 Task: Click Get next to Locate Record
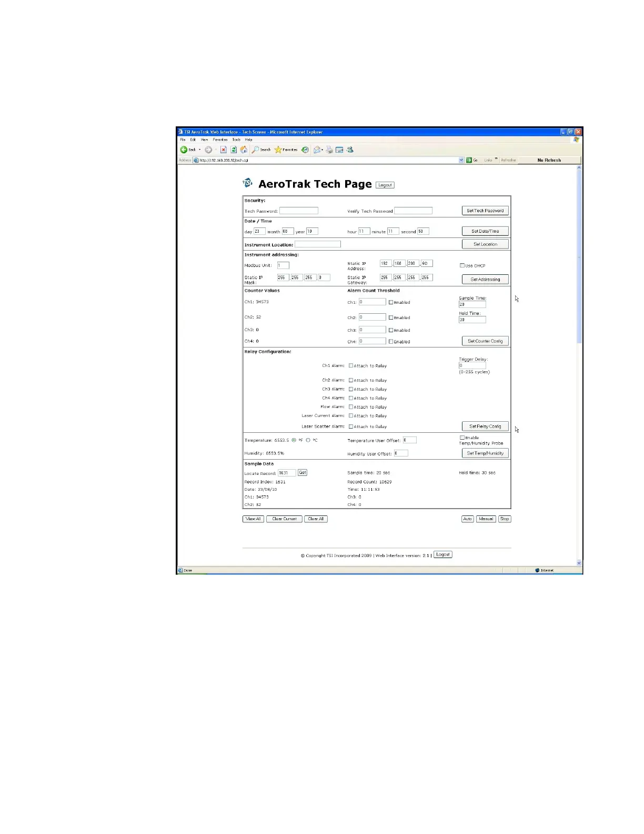[303, 473]
